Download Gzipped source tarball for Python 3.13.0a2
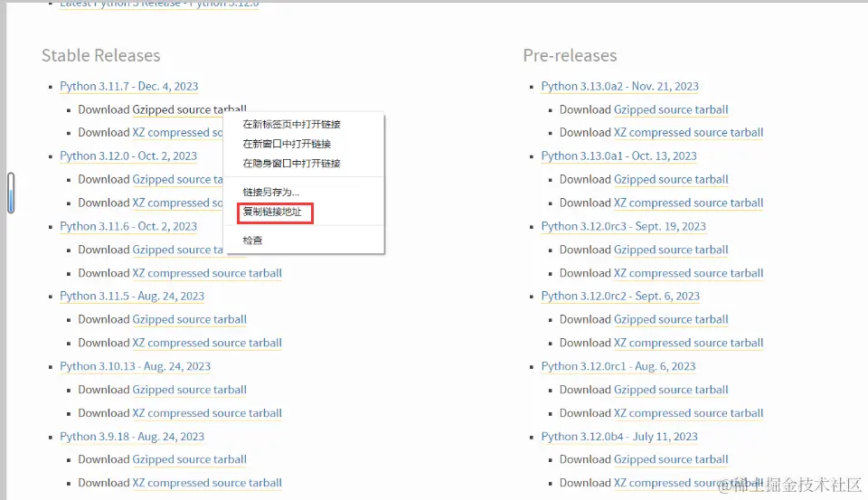Viewport: 868px width, 500px height. coord(671,109)
